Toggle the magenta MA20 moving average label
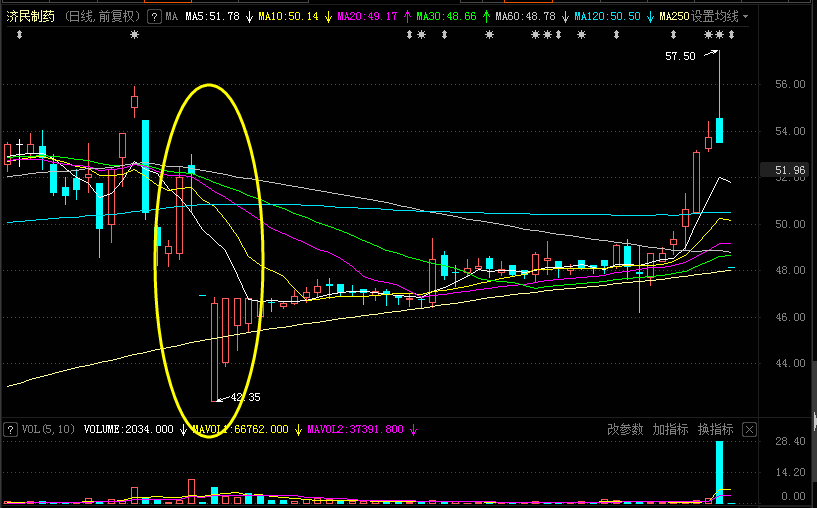The height and width of the screenshot is (508, 817). point(367,17)
